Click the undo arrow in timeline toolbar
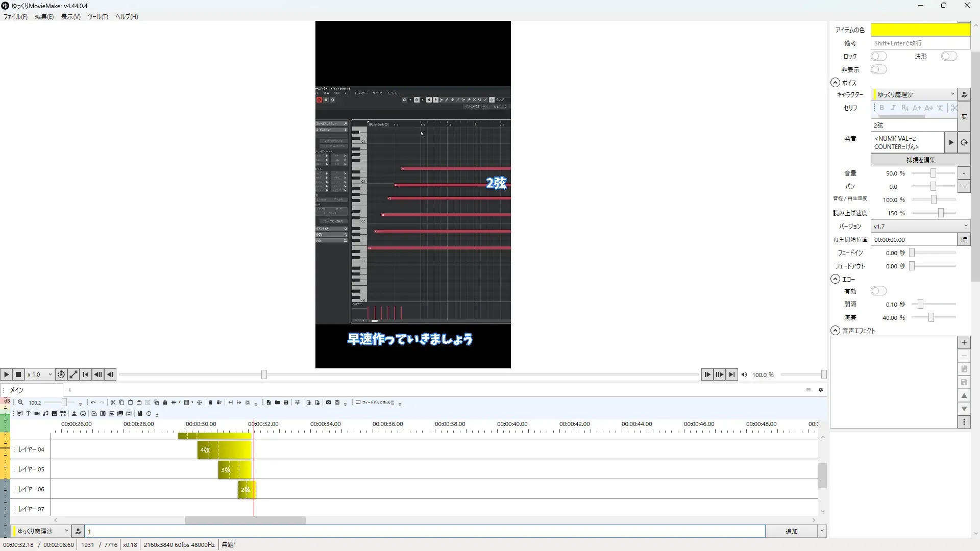The image size is (980, 551). (x=93, y=403)
